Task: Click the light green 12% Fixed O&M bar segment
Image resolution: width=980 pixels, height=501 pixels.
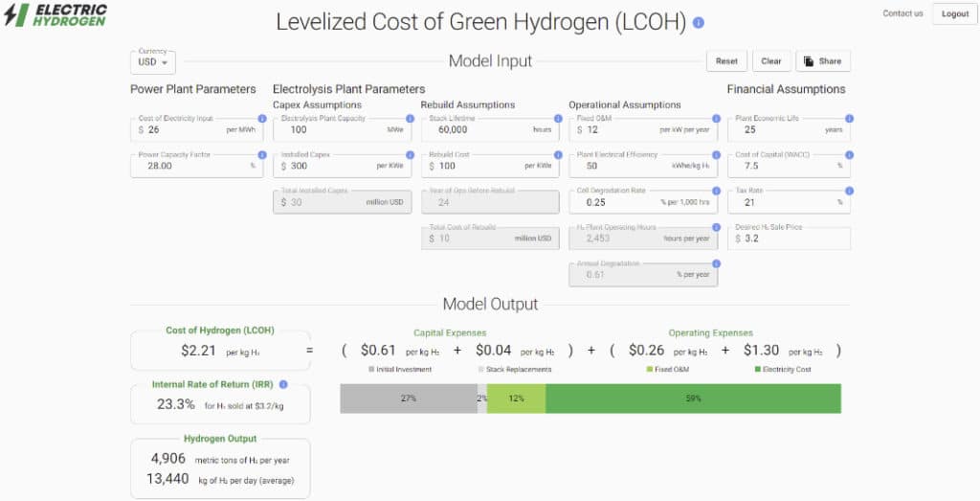Action: coord(516,399)
